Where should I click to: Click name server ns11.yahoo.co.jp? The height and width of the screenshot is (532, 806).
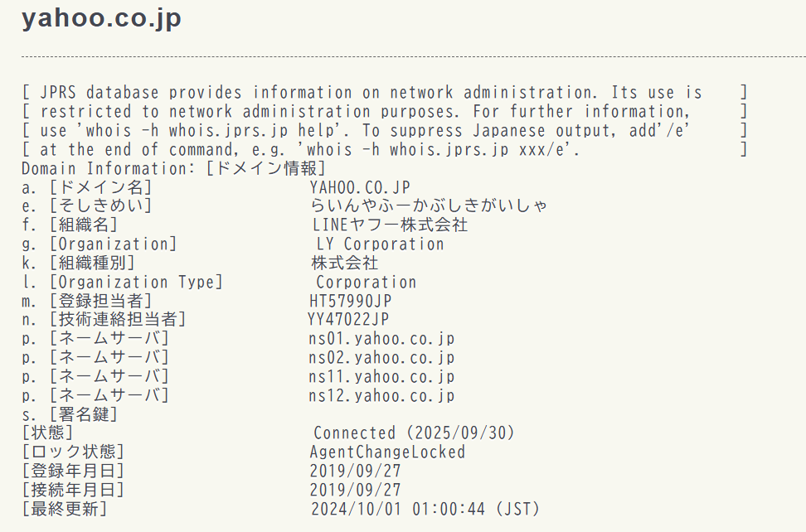(381, 377)
